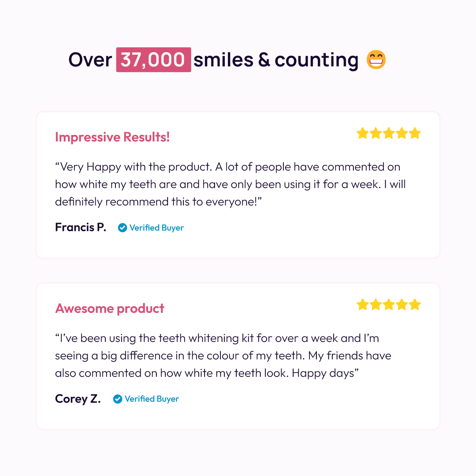
Task: Click the fifth star of the Impressive Results rating
Action: coord(415,133)
